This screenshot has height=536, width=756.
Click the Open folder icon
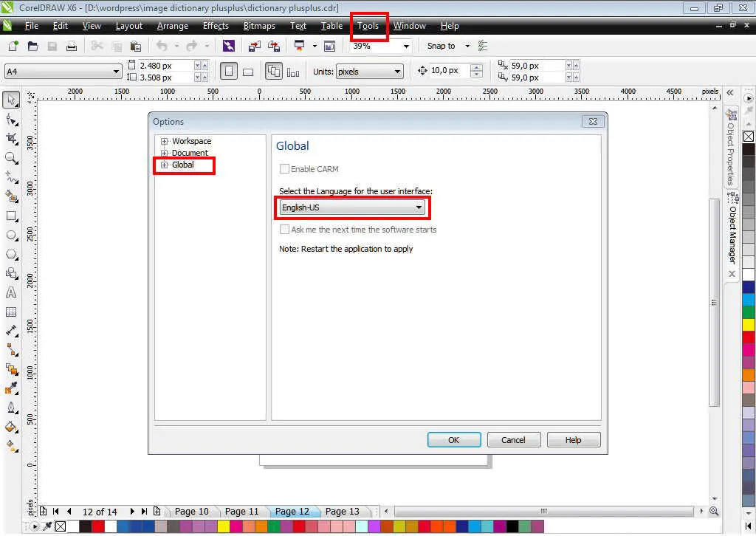(x=32, y=46)
